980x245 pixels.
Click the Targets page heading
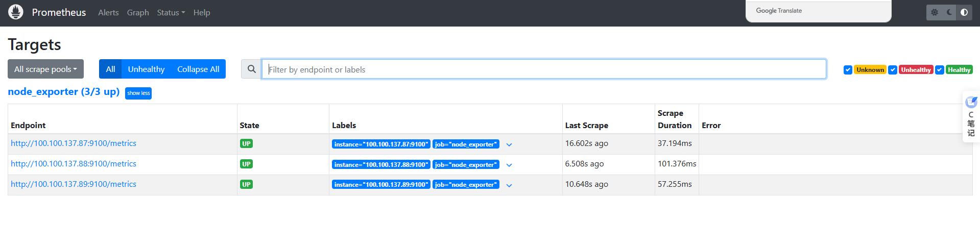tap(34, 44)
